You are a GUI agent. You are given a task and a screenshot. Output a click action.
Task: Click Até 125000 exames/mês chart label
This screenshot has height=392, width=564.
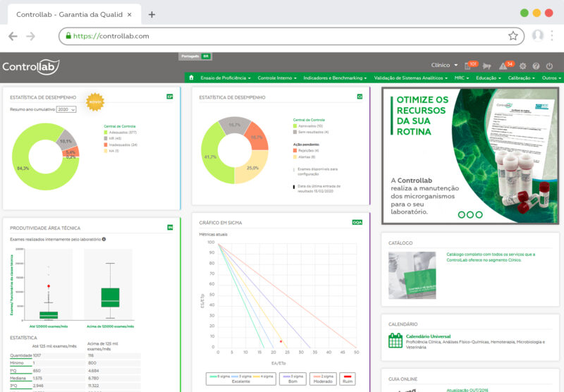(x=49, y=326)
